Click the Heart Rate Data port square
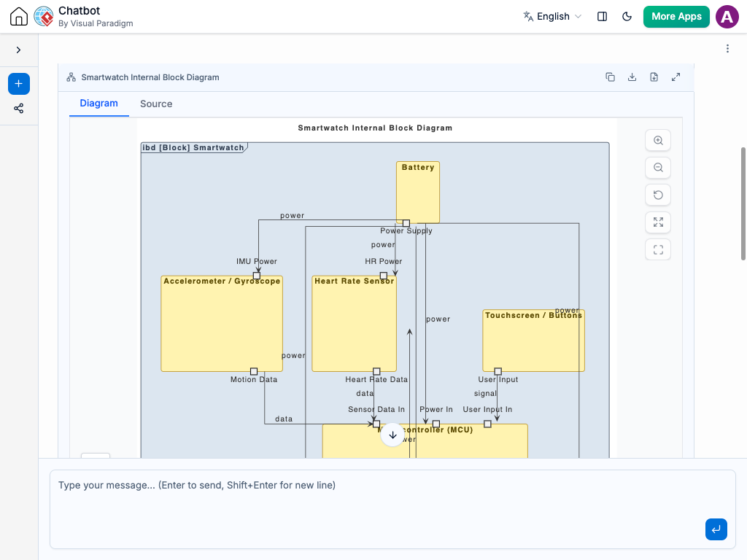Screen dimensions: 747x560 tap(376, 371)
